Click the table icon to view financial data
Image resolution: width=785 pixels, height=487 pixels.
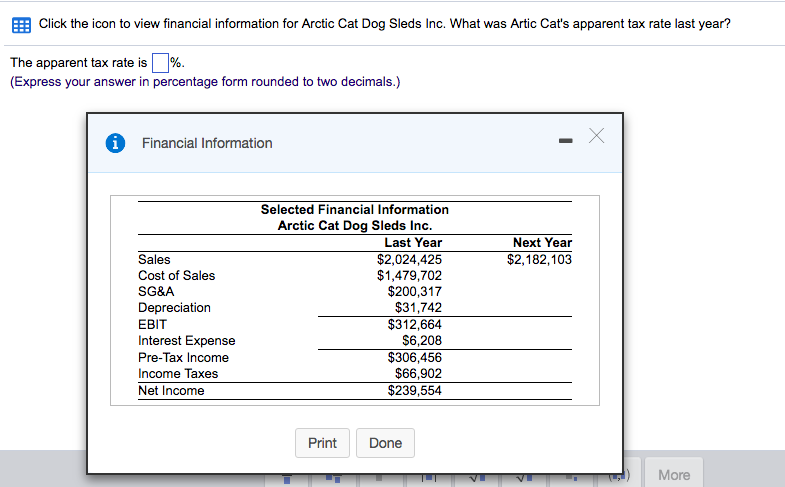coord(22,23)
